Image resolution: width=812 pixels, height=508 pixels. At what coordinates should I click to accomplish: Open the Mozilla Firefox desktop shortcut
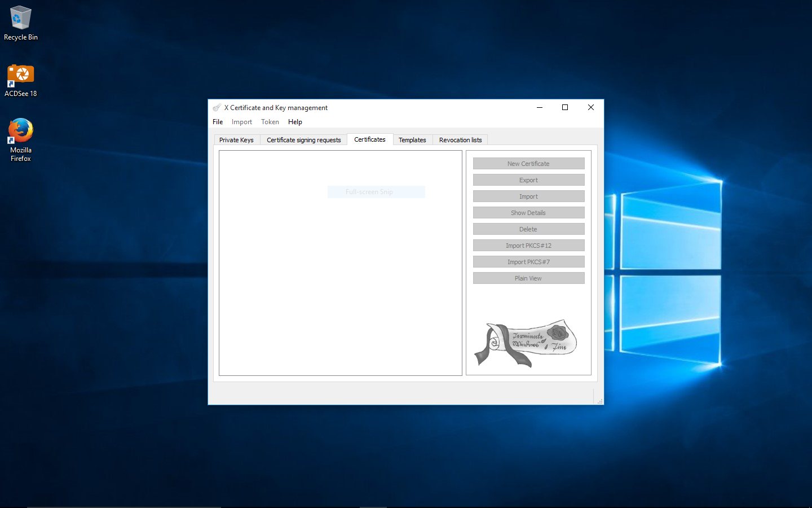click(21, 139)
